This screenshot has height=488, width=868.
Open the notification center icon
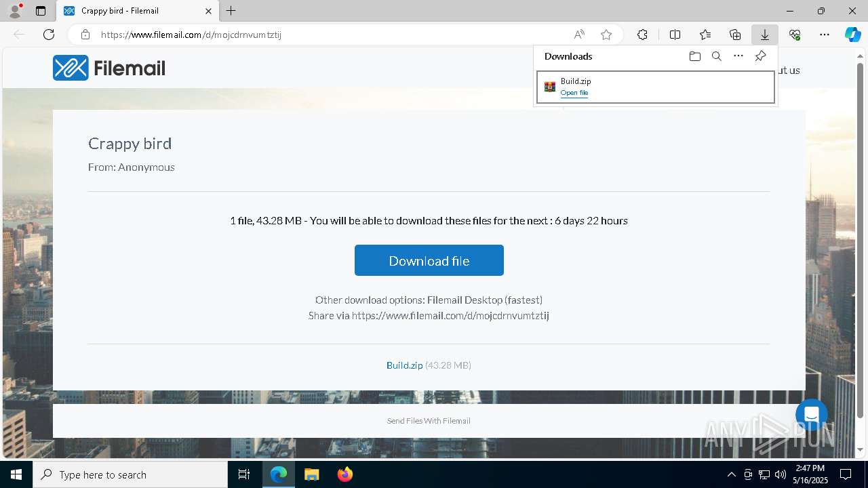(846, 474)
